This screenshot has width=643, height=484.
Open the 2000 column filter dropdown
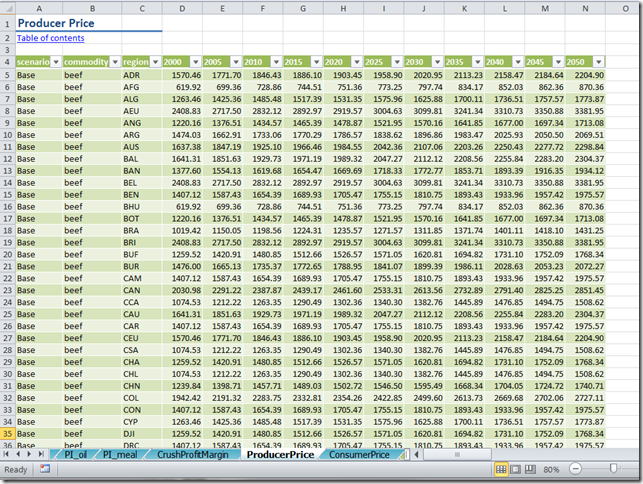click(x=195, y=62)
